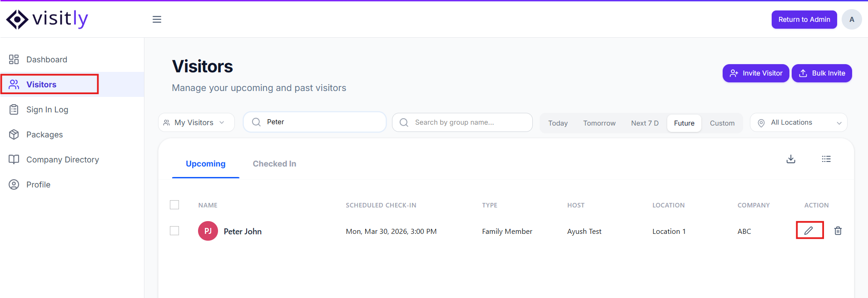Viewport: 868px width, 298px height.
Task: Select the Next 7 D filter
Action: coord(645,123)
